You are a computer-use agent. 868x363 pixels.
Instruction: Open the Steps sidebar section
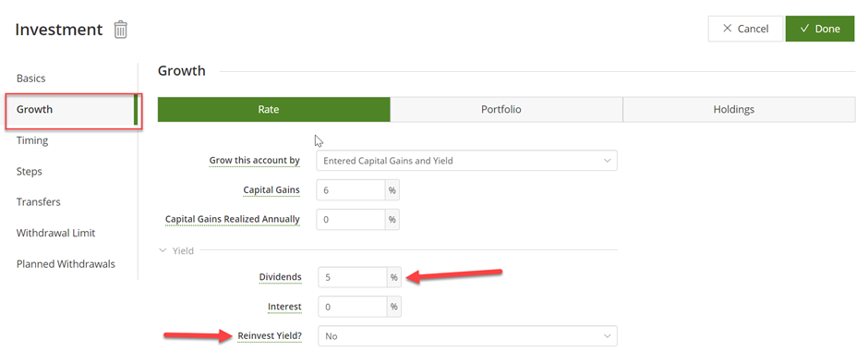pyautogui.click(x=30, y=172)
